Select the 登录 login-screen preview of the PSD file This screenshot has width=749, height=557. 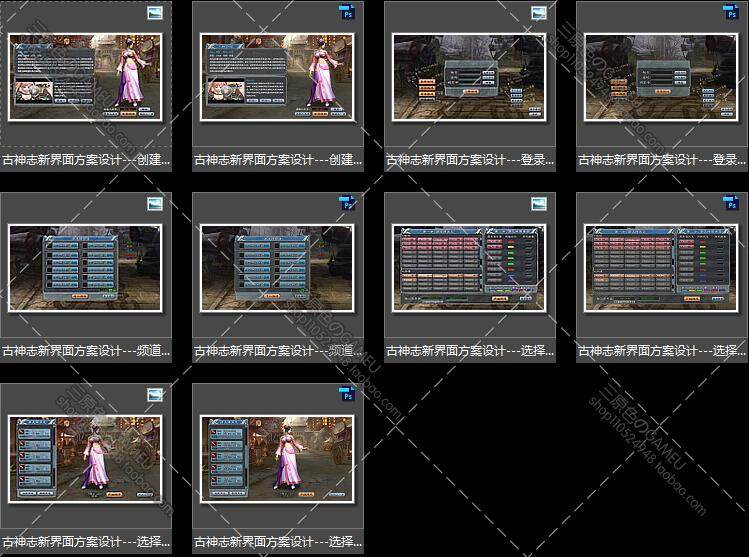[x=662, y=77]
